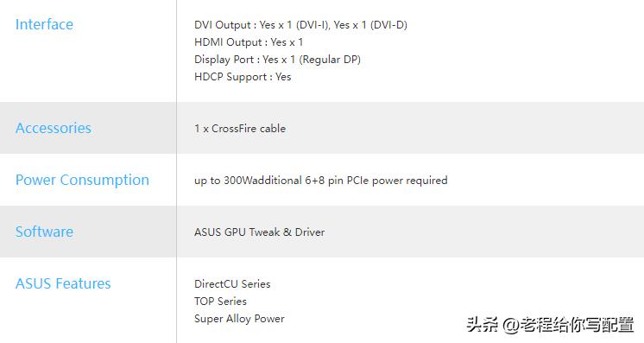This screenshot has width=644, height=343.
Task: Click the ASUS GPU Tweak & Driver text
Action: pos(259,232)
